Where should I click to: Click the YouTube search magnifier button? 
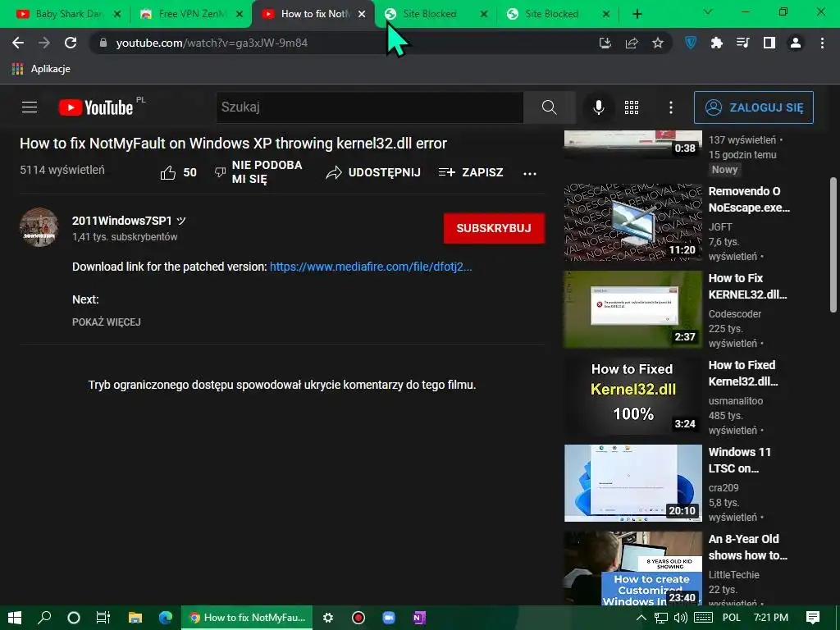(549, 107)
